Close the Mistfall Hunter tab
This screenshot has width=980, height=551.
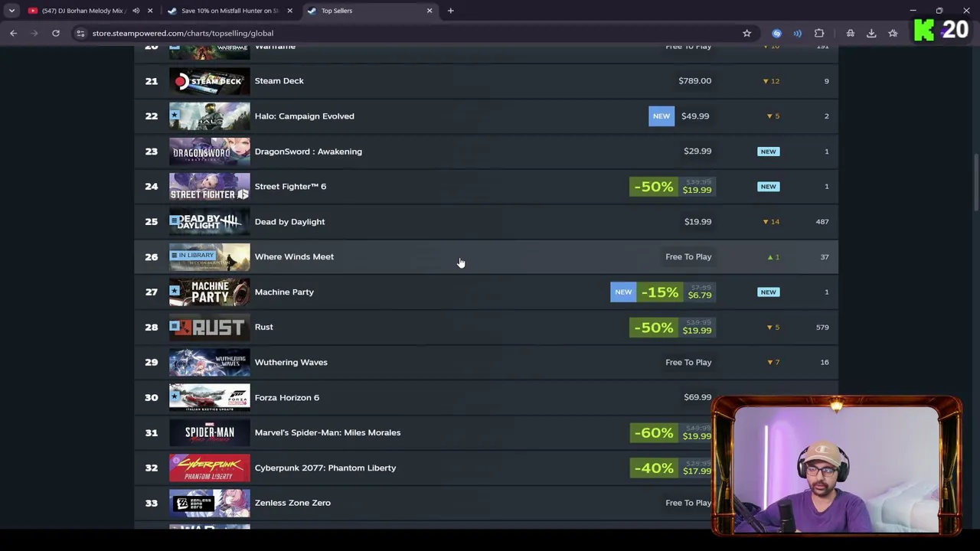289,11
